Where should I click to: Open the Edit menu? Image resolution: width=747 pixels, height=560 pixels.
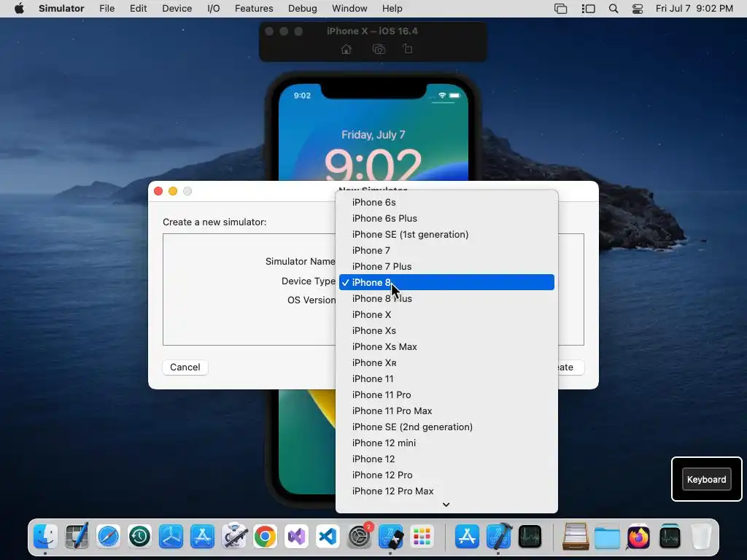coord(138,9)
